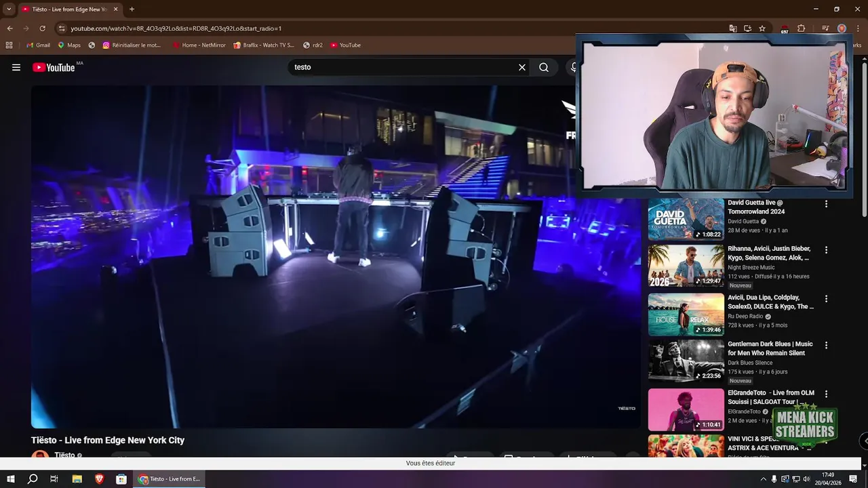
Task: Open more options for David Guetta video
Action: point(826,203)
